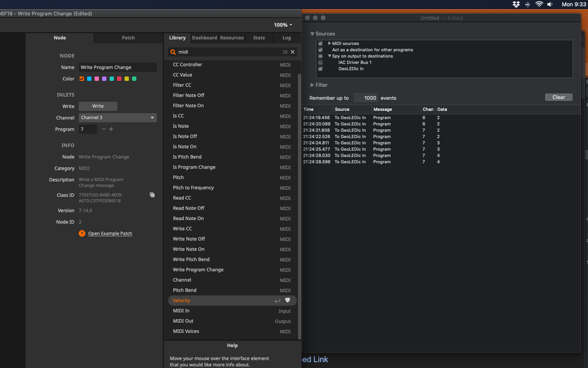Click the minus icon beside Program value
This screenshot has width=588, height=368.
[104, 129]
